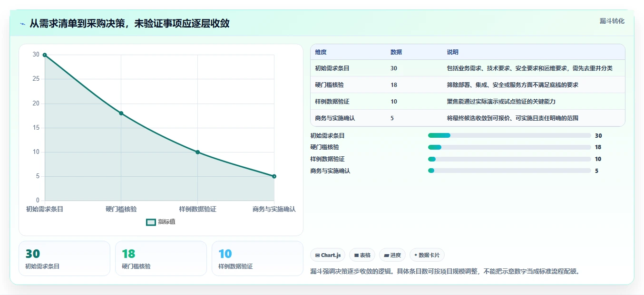This screenshot has height=295, width=644.
Task: Click x-axis label 商务与实施确认
Action: point(274,209)
